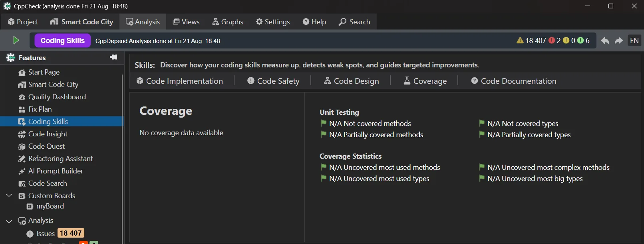Click the flag beside Not covered methods
The image size is (644, 244).
click(x=324, y=123)
